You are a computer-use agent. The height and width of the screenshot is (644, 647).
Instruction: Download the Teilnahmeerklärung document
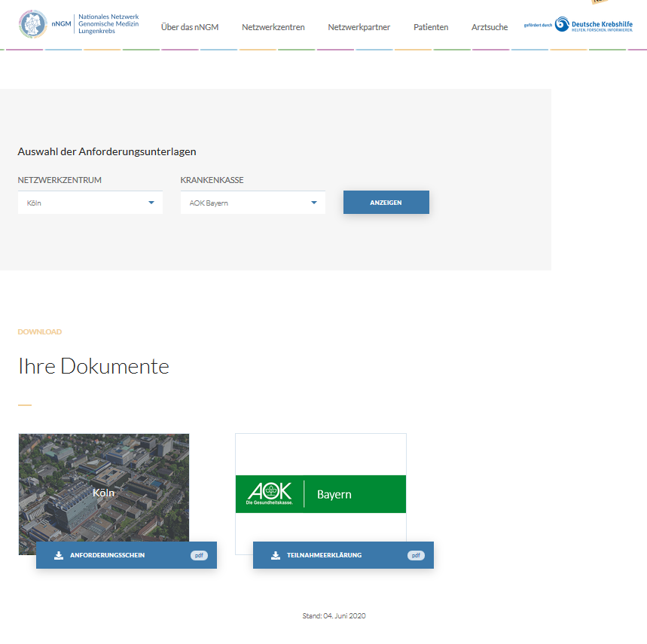[x=343, y=555]
